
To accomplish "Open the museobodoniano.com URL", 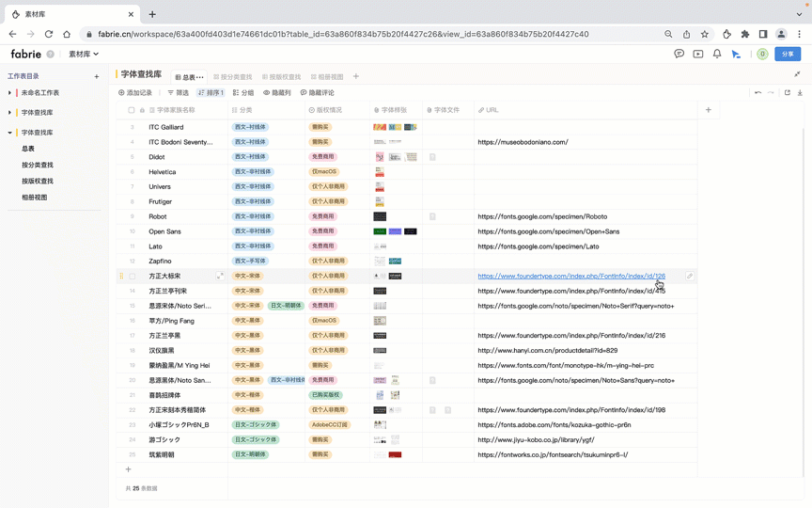I will pyautogui.click(x=523, y=142).
